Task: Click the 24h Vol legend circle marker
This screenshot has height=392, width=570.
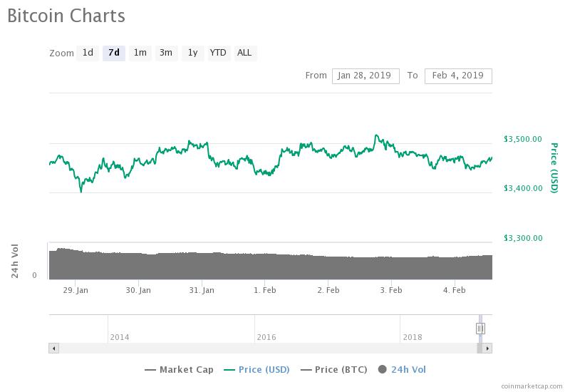Action: tap(382, 369)
